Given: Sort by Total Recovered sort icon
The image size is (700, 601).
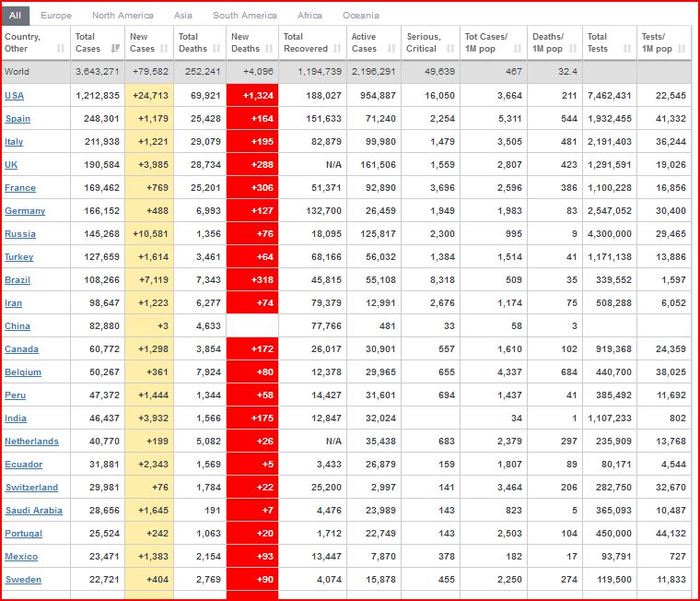Looking at the screenshot, I should [x=337, y=48].
